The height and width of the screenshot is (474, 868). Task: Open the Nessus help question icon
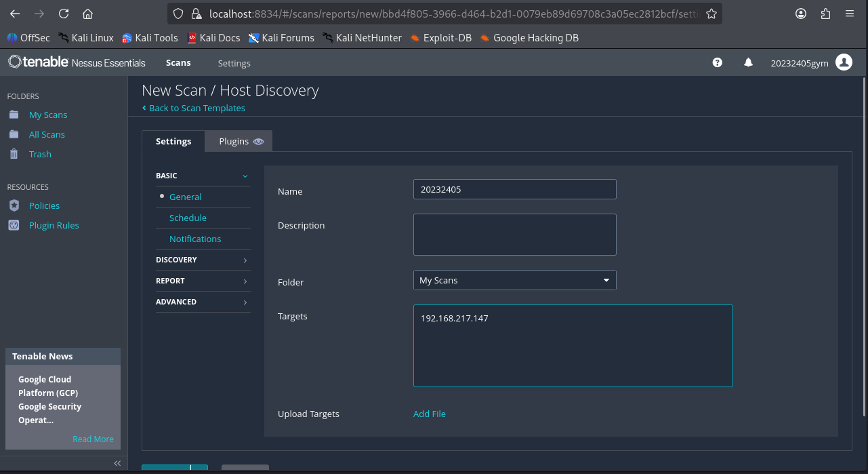(718, 62)
